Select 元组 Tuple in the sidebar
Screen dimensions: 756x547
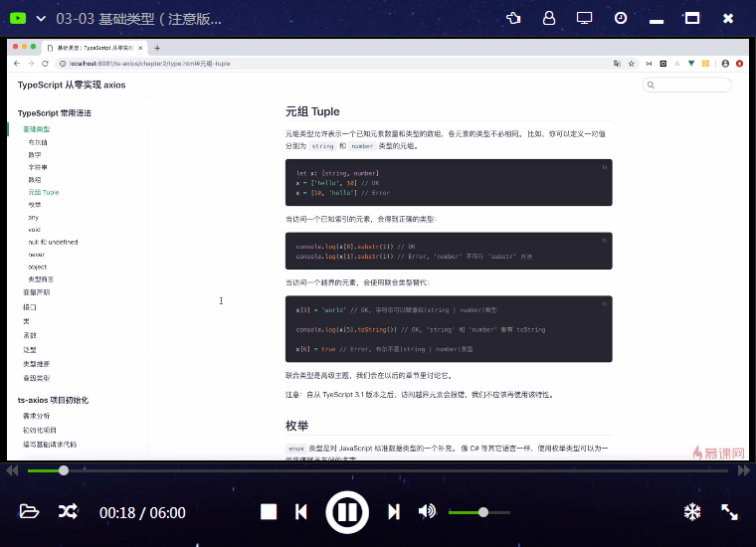click(x=44, y=192)
